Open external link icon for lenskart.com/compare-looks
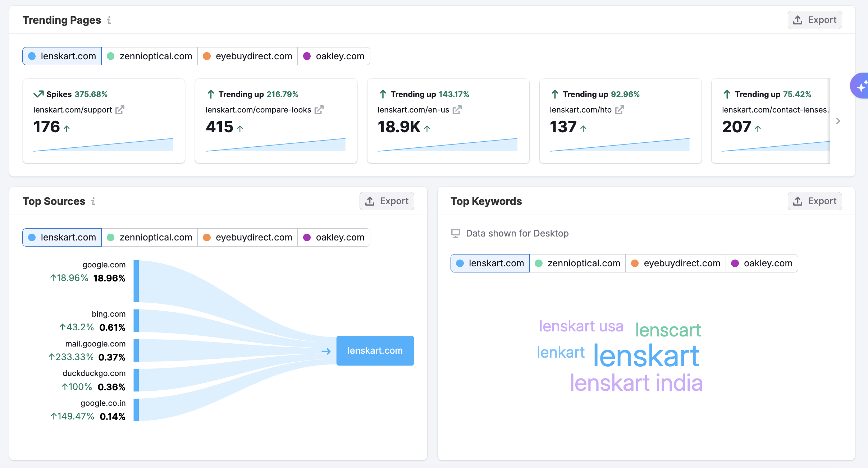 [x=319, y=110]
